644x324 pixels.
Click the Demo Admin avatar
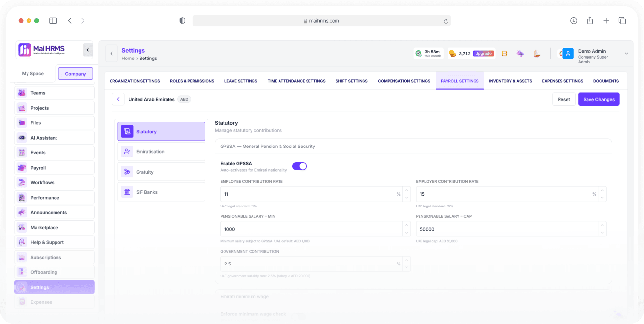click(x=568, y=54)
